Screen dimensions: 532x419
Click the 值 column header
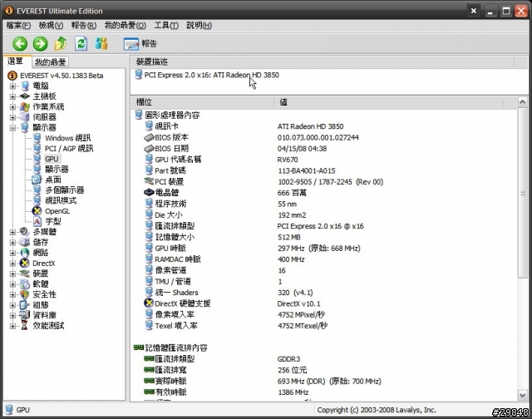[x=388, y=102]
